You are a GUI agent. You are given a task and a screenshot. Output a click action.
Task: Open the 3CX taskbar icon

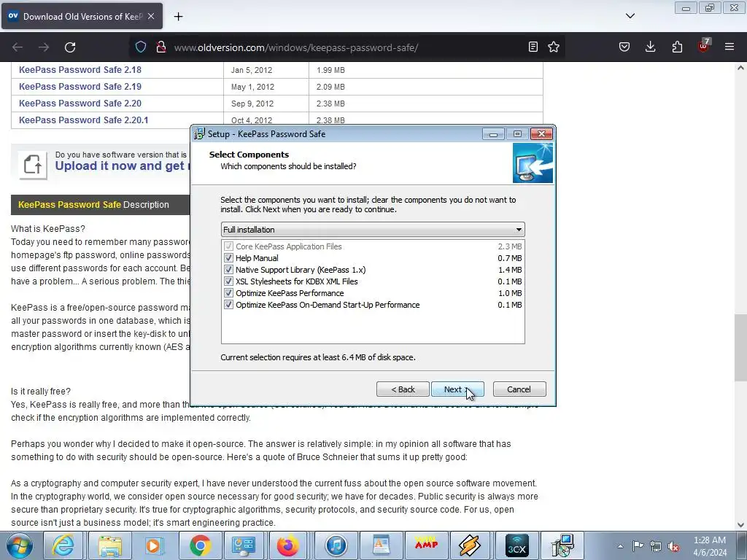tap(516, 545)
